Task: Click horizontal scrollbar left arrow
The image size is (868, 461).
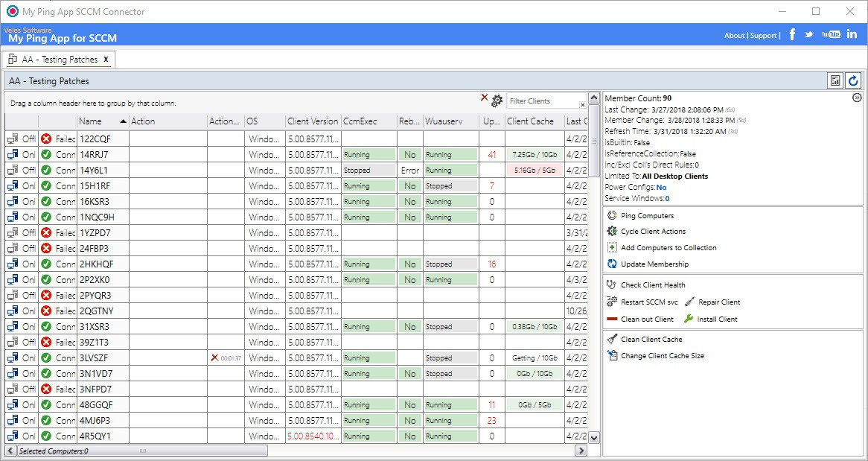Action: 10,451
